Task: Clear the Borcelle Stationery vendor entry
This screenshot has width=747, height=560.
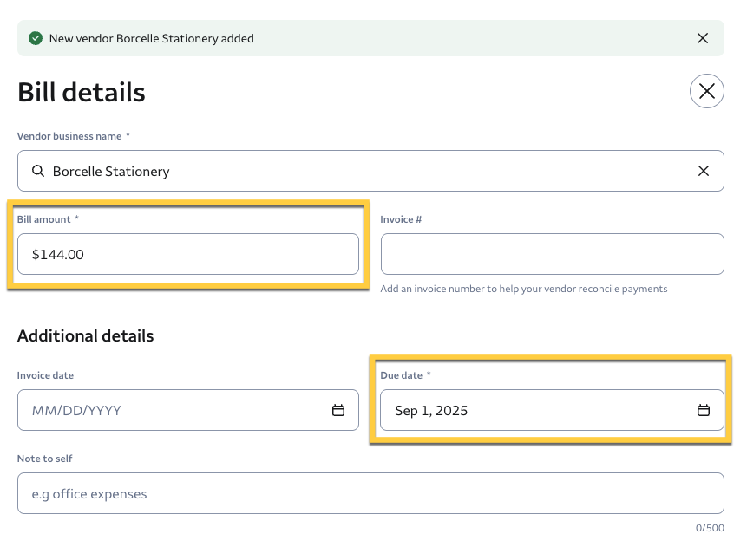Action: 704,171
